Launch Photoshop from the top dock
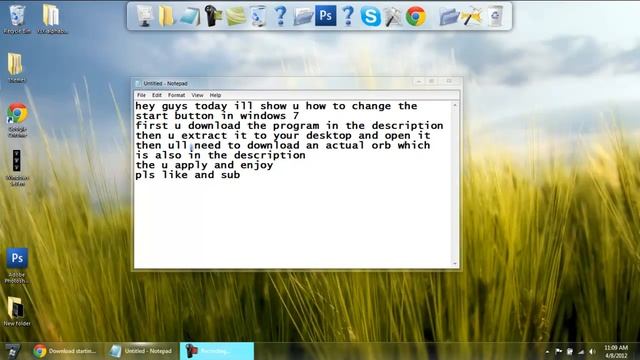 pos(326,16)
